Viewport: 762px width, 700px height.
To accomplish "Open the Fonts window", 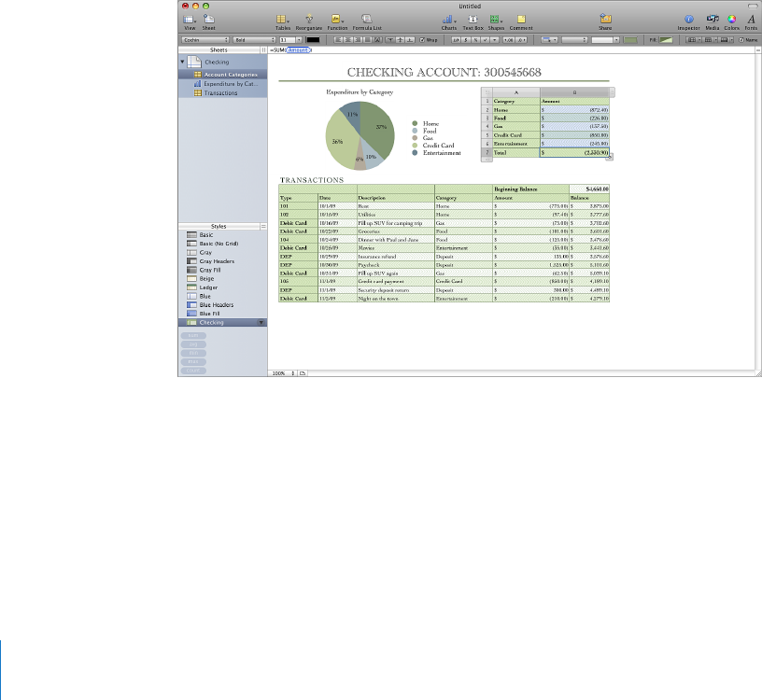I will click(751, 21).
